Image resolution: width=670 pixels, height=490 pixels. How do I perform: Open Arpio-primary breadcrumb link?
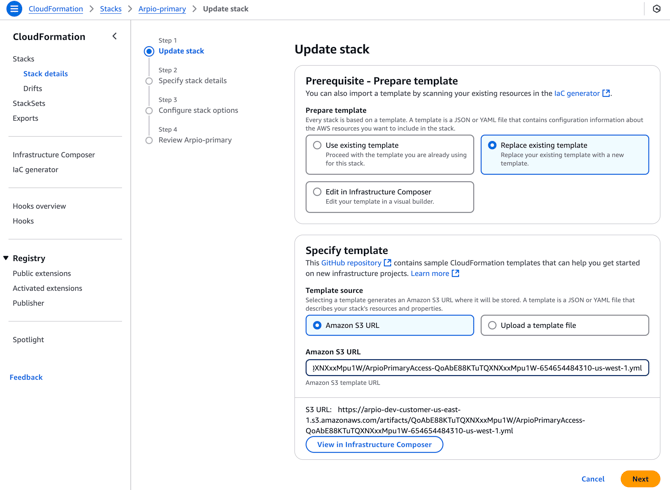tap(162, 9)
